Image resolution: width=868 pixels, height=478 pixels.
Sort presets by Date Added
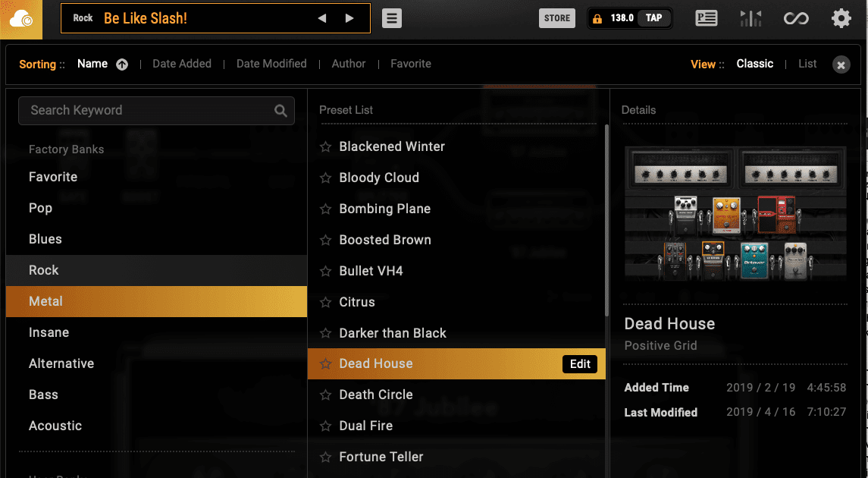click(182, 64)
